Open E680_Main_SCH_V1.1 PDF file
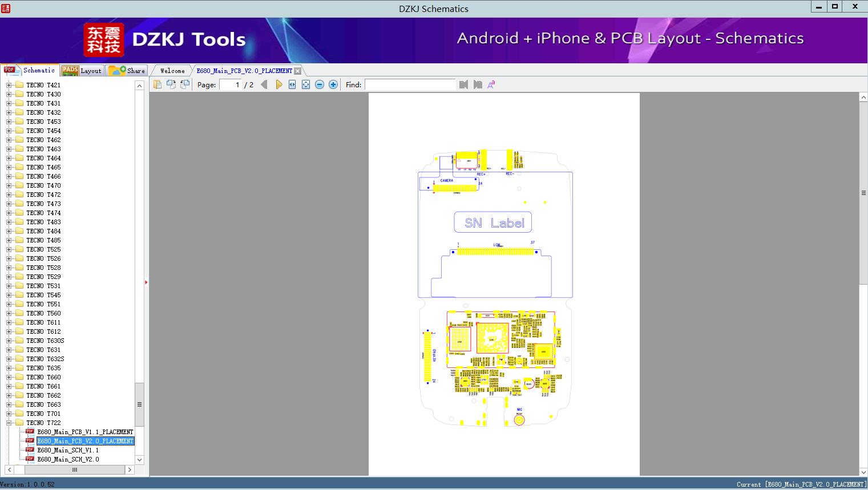The width and height of the screenshot is (868, 490). coord(68,450)
